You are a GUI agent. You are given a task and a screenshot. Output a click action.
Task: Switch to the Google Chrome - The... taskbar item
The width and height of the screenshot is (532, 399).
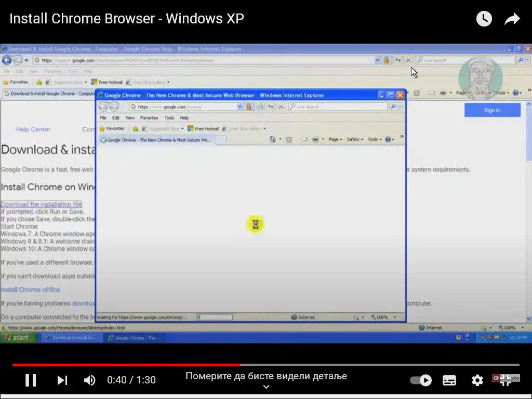[134, 338]
